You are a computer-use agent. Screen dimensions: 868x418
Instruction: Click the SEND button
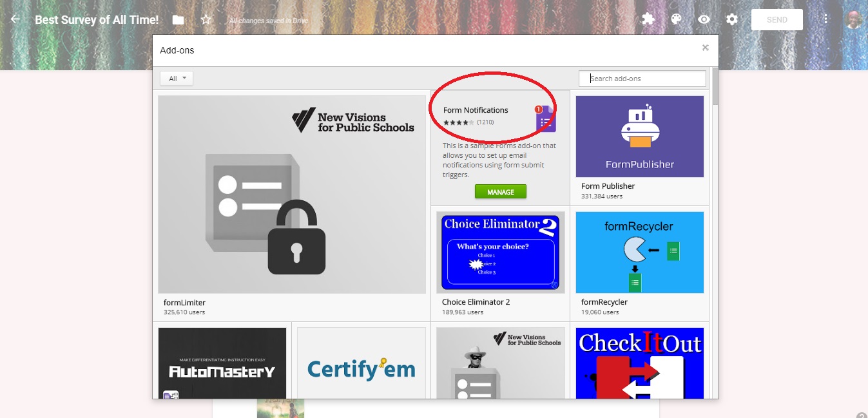coord(777,19)
